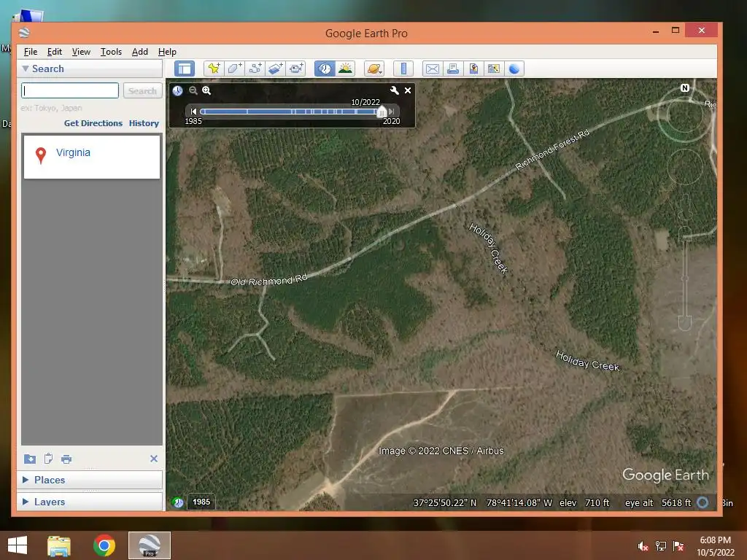Click the search input field

point(70,90)
